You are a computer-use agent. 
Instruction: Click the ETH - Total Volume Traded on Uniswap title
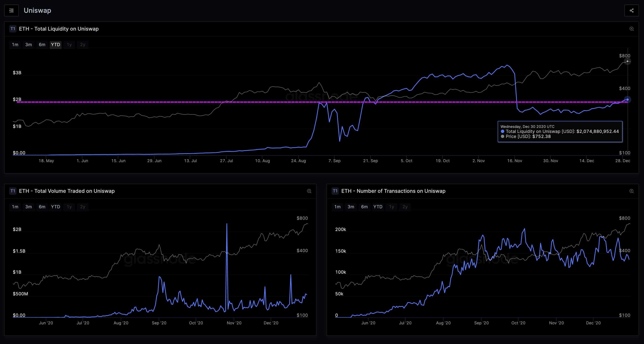(67, 191)
